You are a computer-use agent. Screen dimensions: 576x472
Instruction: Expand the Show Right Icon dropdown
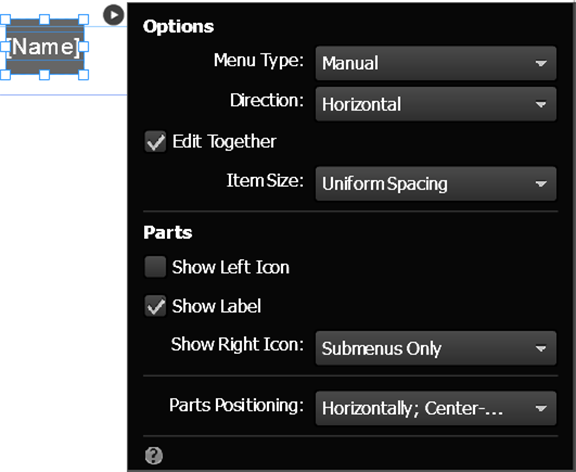pos(436,348)
